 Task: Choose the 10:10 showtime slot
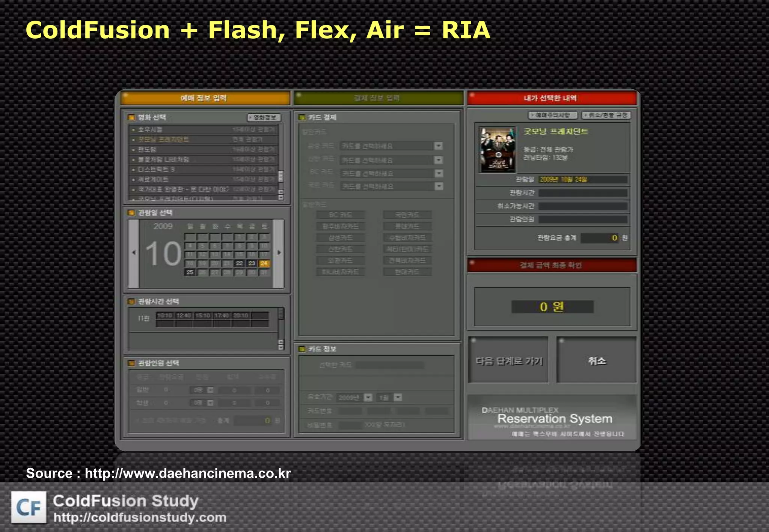165,316
